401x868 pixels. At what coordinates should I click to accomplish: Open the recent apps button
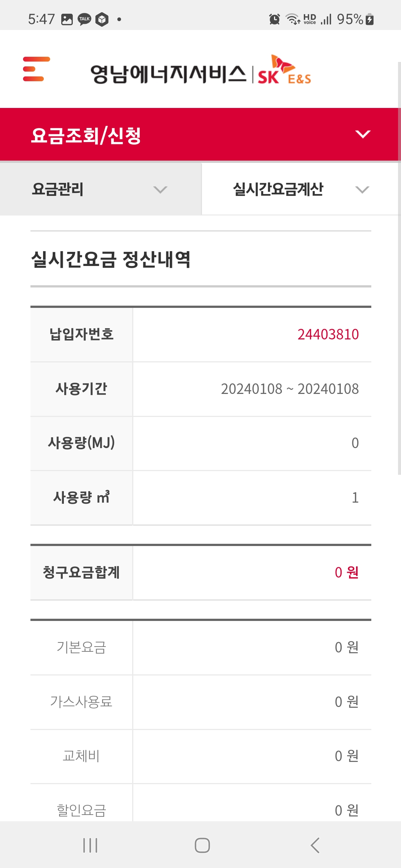tap(90, 845)
